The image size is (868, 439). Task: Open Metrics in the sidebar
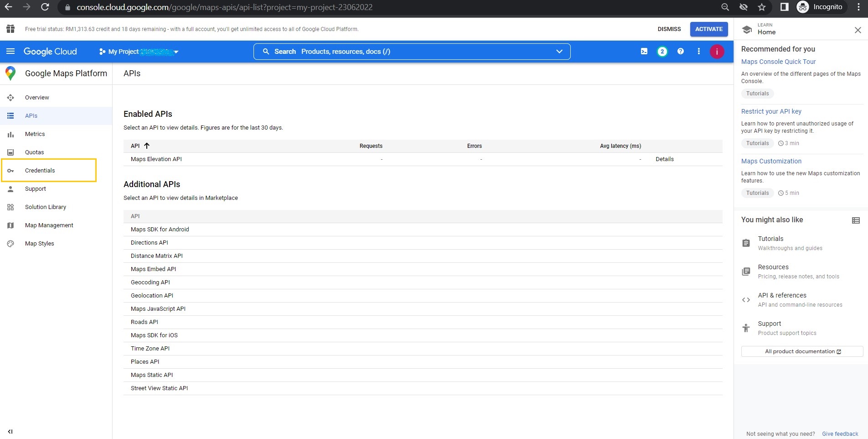(56, 134)
